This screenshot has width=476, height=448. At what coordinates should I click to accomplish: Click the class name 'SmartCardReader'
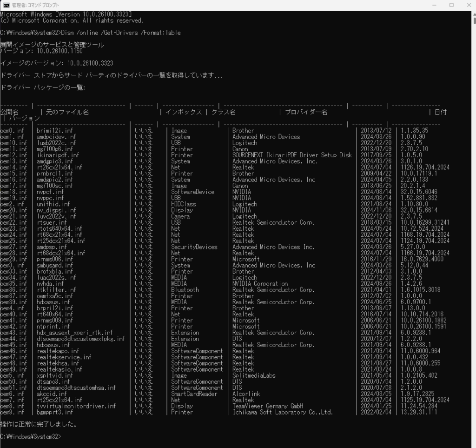(194, 394)
